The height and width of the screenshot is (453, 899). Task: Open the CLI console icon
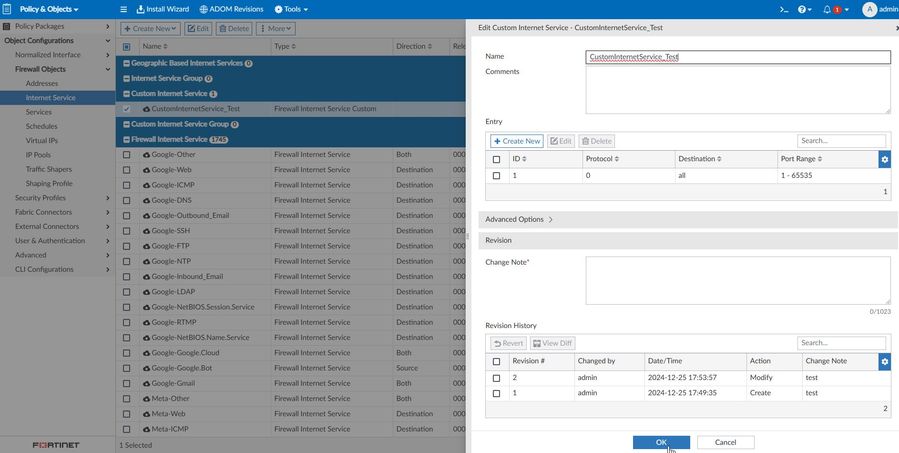pyautogui.click(x=784, y=9)
